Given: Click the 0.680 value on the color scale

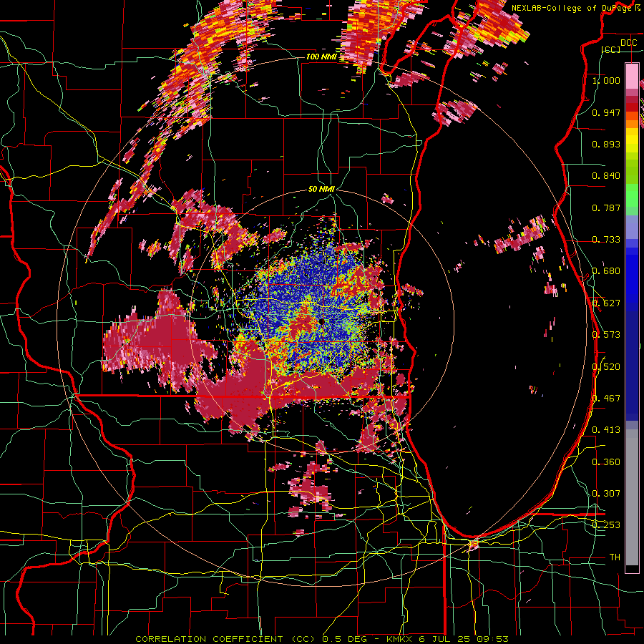Looking at the screenshot, I should pos(606,271).
